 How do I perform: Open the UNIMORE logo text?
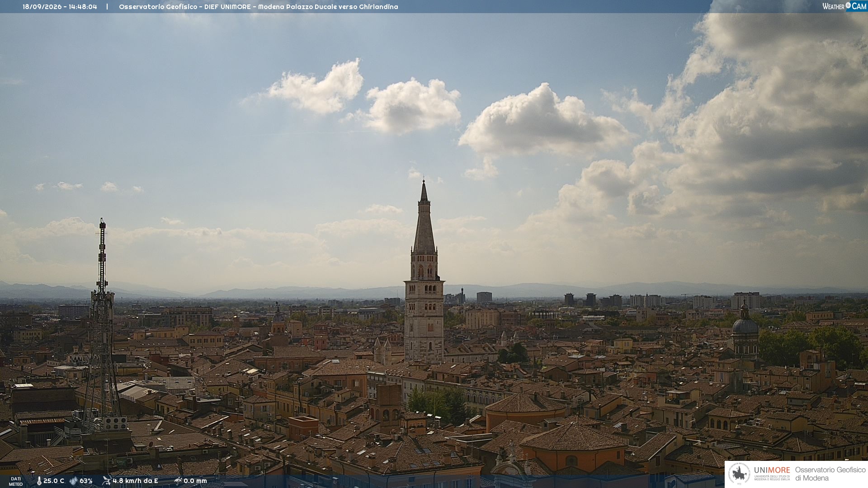(772, 470)
